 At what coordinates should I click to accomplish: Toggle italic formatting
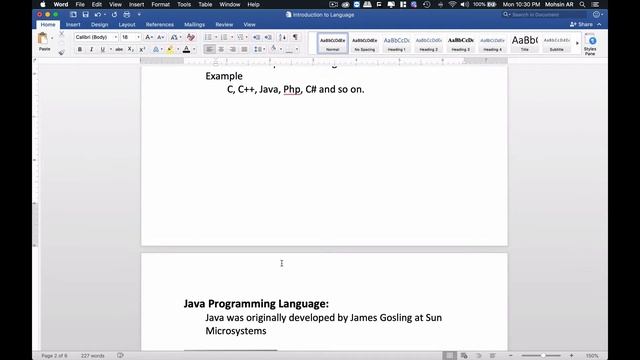click(x=91, y=49)
